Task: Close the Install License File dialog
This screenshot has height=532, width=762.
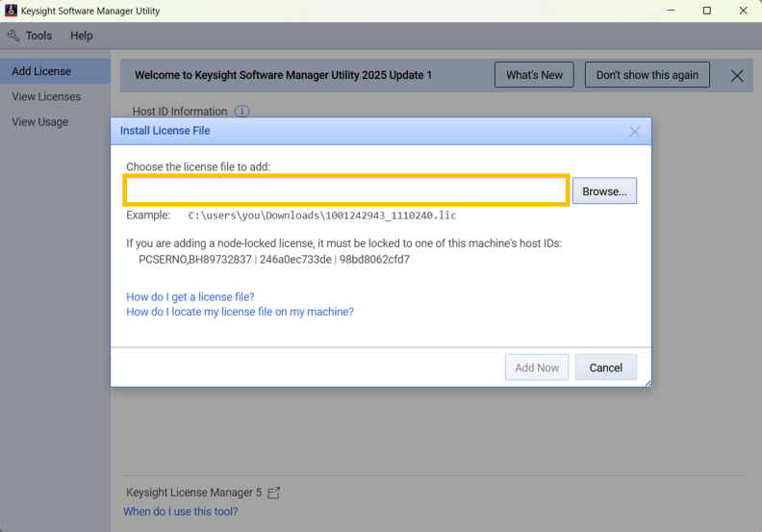Action: (635, 132)
